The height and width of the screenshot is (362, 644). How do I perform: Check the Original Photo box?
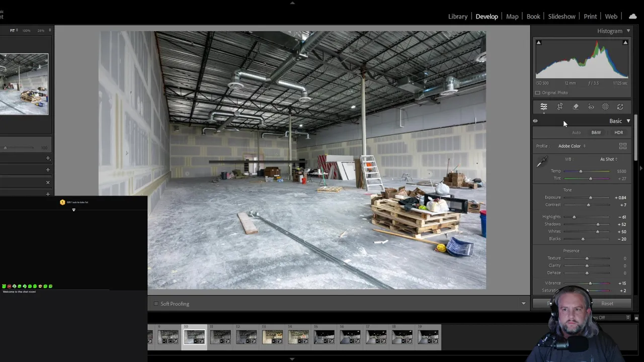coord(537,93)
